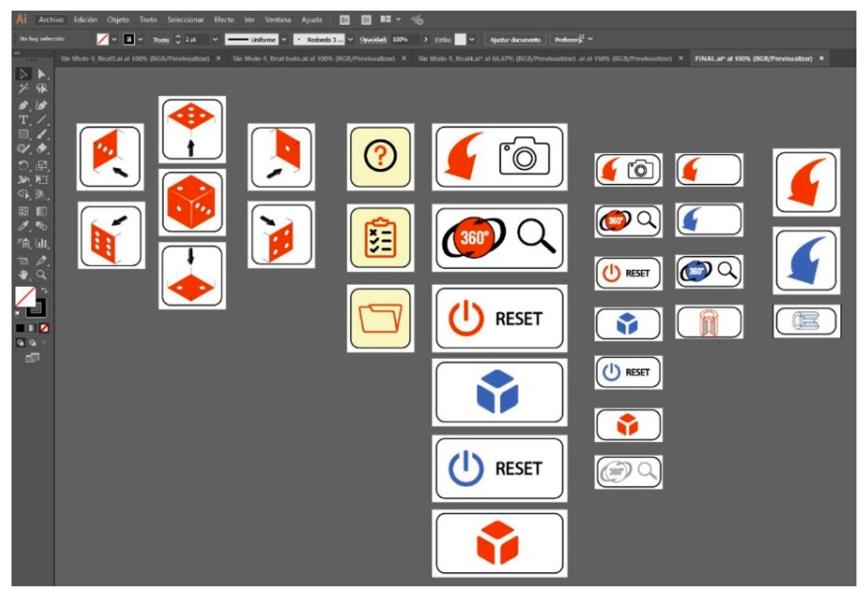Swap fill and stroke colors
Image resolution: width=868 pixels, height=596 pixels.
click(44, 290)
